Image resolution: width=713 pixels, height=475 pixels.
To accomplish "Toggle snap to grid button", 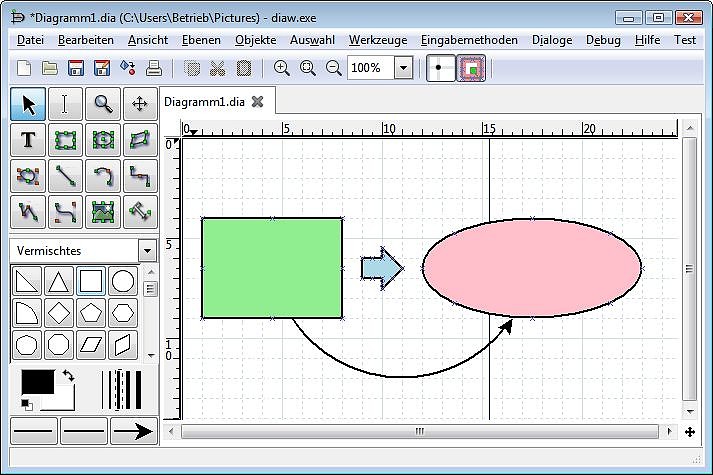I will [x=441, y=68].
